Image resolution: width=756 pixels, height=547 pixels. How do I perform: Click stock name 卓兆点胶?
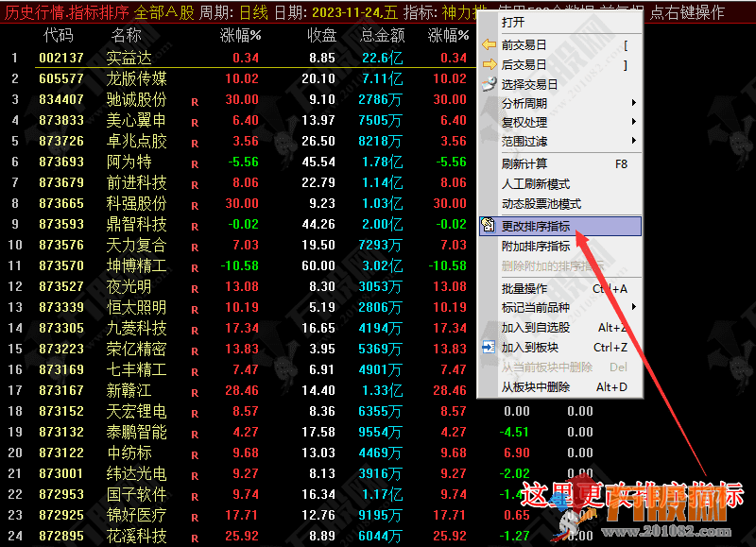[136, 141]
